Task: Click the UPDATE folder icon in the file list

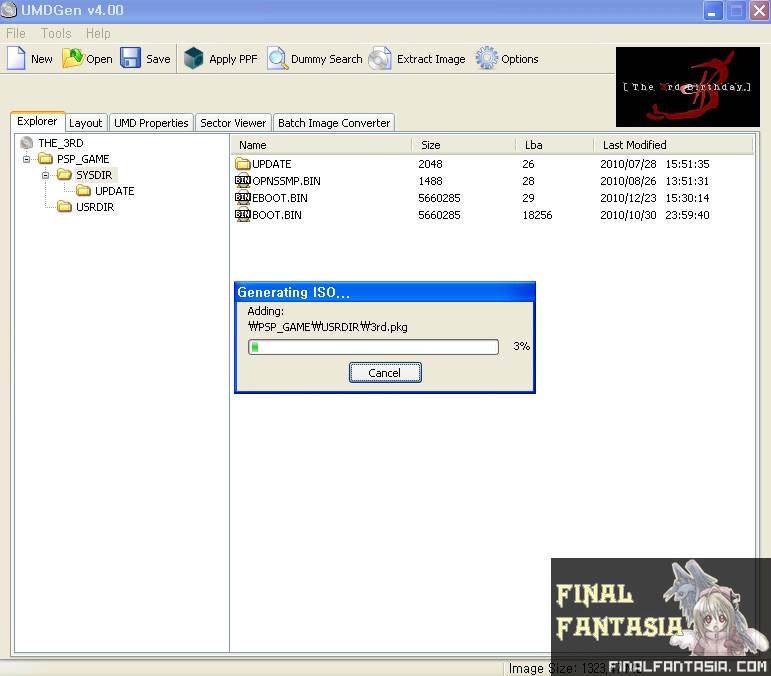Action: tap(242, 164)
